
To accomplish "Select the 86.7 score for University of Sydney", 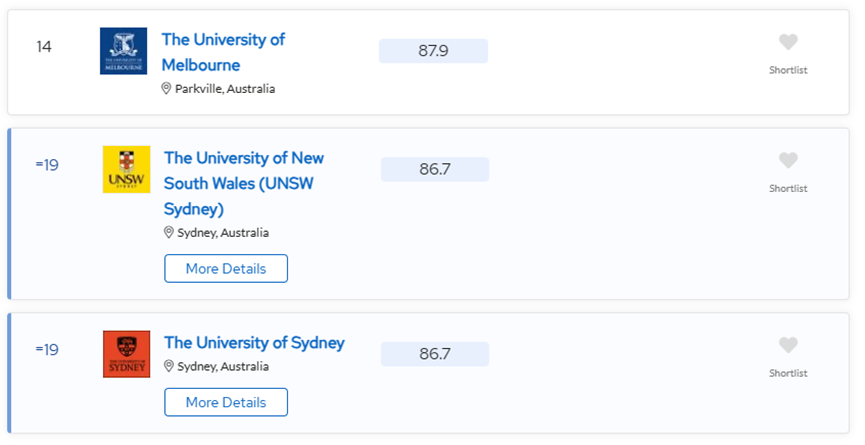I will point(435,354).
